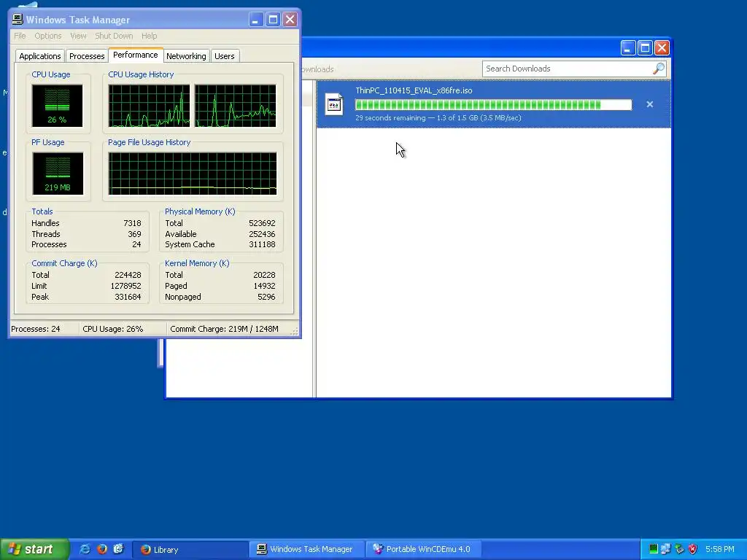Viewport: 747px width, 560px height.
Task: Click the Page File Usage History graph
Action: point(193,174)
